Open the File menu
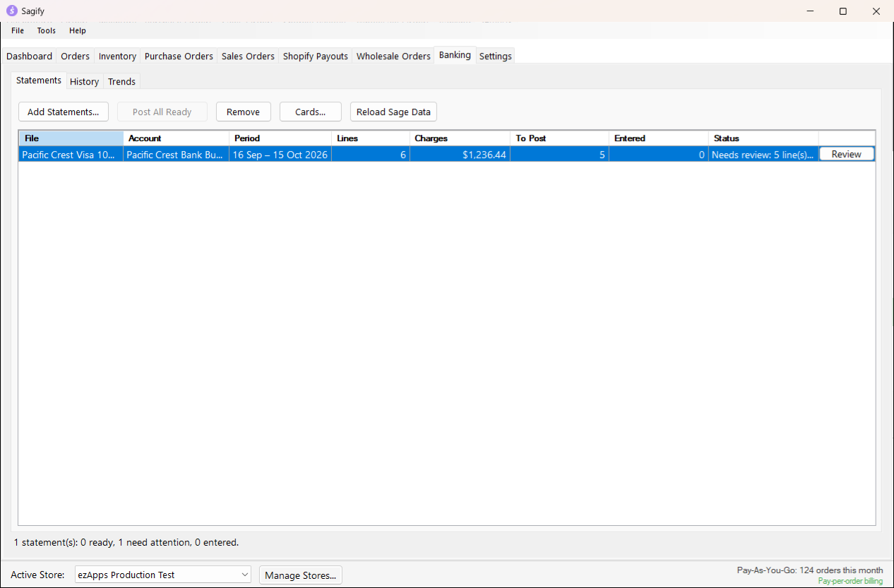Screen dimensions: 894x588 [x=18, y=30]
